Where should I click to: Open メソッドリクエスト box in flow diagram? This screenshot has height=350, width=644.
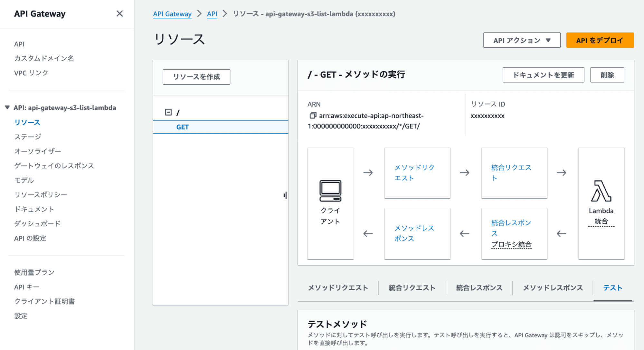coord(417,173)
